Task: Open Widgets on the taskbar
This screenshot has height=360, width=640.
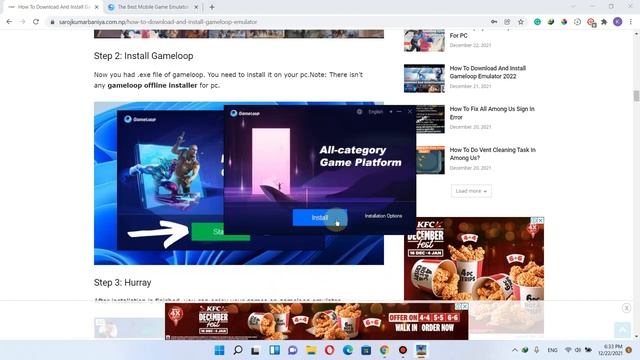Action: pyautogui.click(x=274, y=350)
